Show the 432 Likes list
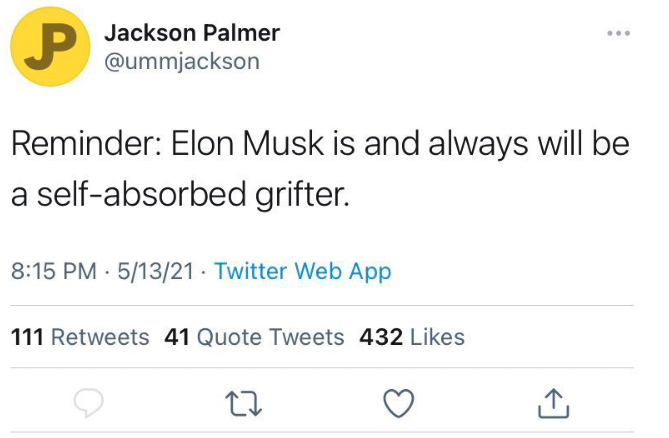Viewport: 669px width, 438px height. 412,337
